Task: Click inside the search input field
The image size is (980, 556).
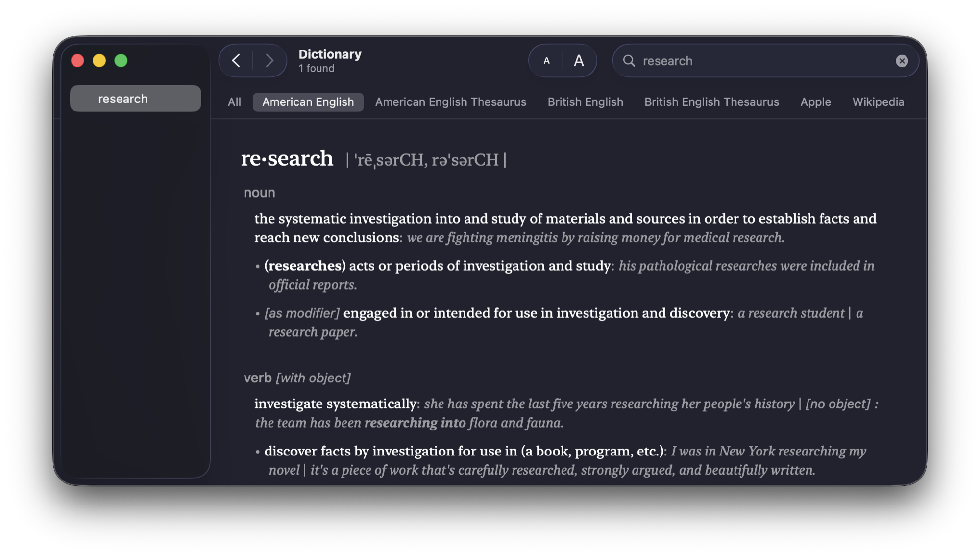Action: (x=735, y=61)
